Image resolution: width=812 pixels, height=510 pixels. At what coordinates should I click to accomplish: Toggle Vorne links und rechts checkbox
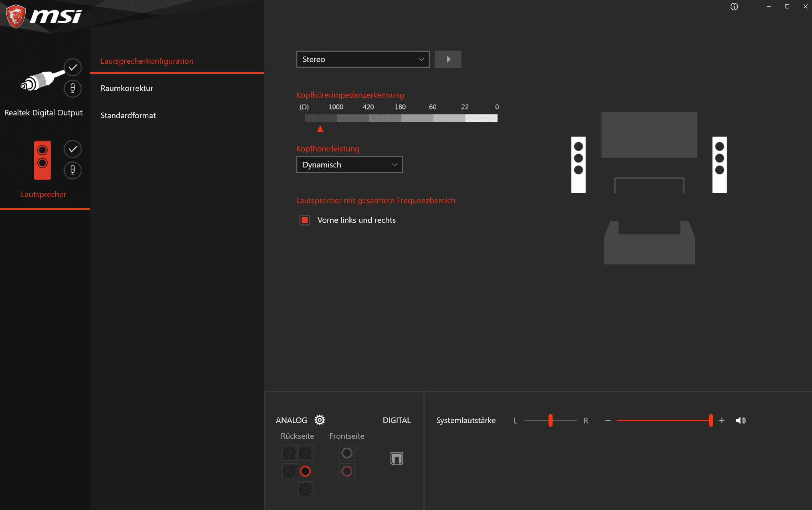tap(305, 220)
